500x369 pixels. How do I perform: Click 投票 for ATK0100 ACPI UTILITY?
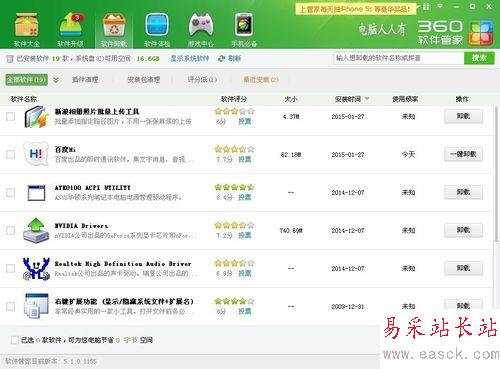point(245,198)
